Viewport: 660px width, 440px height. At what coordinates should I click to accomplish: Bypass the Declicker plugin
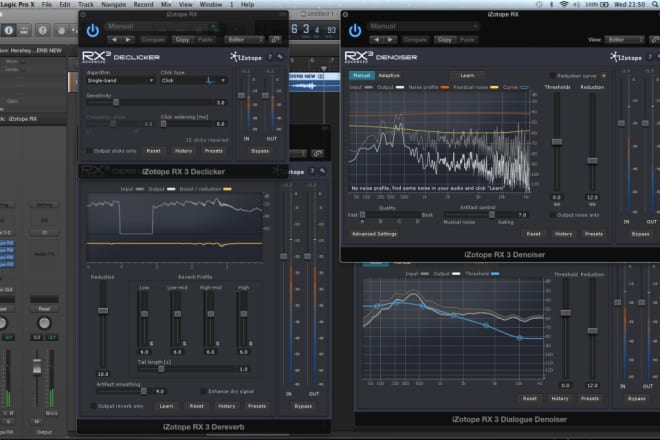coord(260,151)
